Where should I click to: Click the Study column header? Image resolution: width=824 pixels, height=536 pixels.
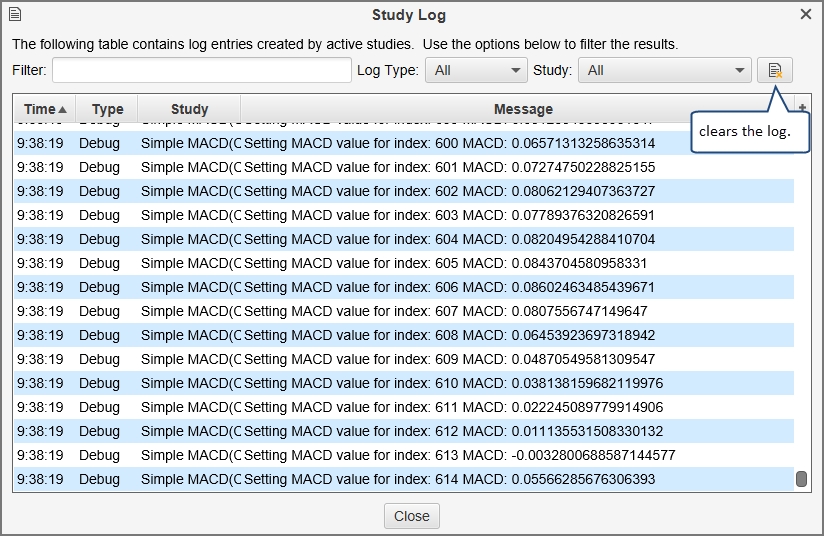point(189,109)
